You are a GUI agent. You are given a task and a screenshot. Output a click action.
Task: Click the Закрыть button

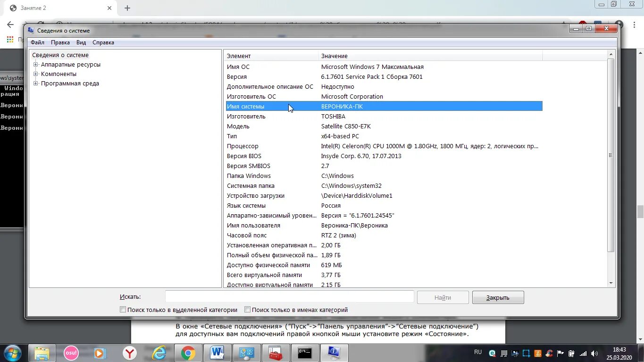coord(498,297)
